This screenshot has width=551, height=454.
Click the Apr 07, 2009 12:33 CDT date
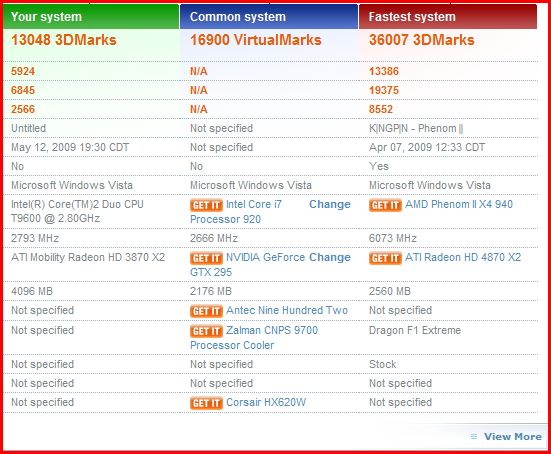tap(427, 147)
